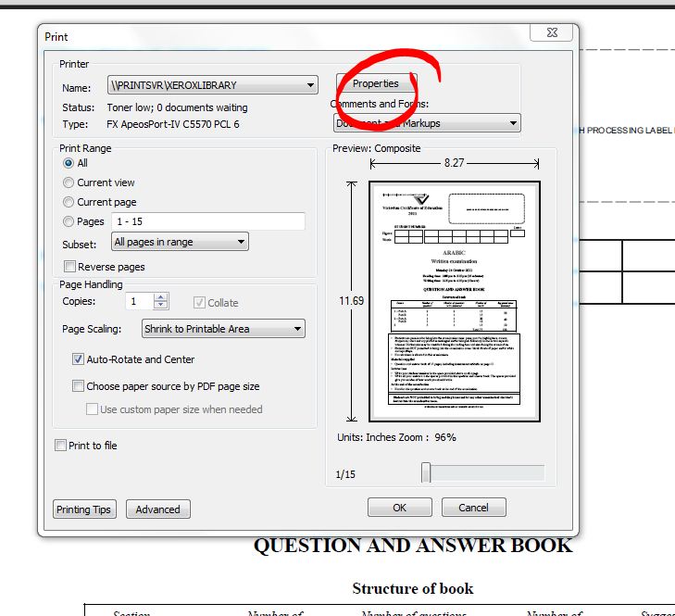Viewport: 675px width, 616px height.
Task: Open the Advanced print settings
Action: pos(158,509)
